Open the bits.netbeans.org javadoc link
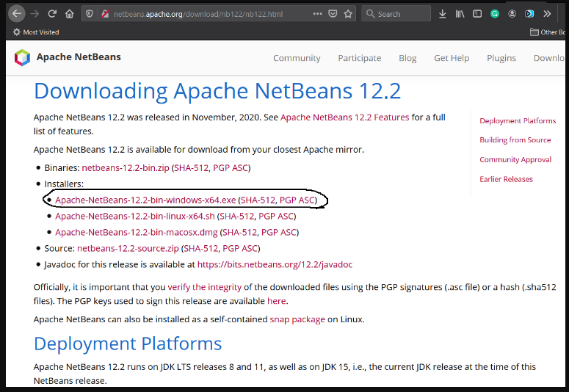 (275, 264)
